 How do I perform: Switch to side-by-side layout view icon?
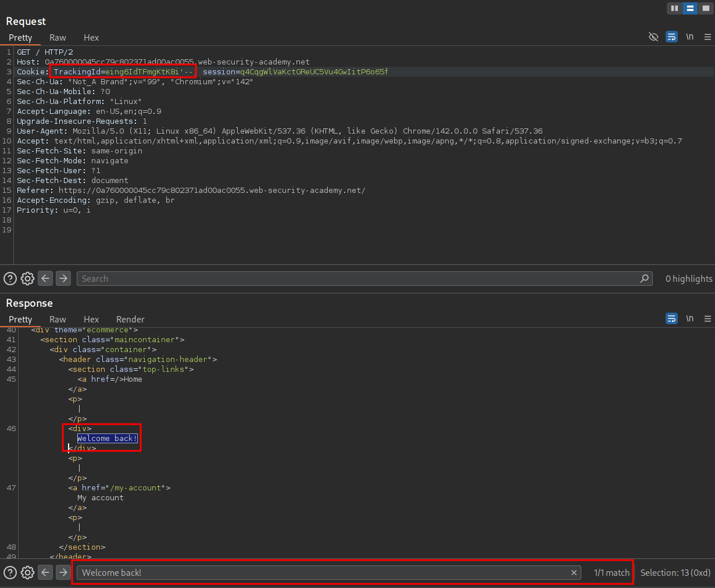click(x=674, y=8)
